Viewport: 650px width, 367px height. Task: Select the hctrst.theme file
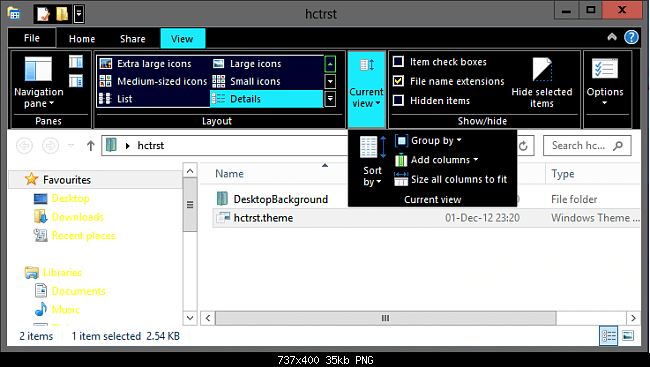[x=263, y=218]
